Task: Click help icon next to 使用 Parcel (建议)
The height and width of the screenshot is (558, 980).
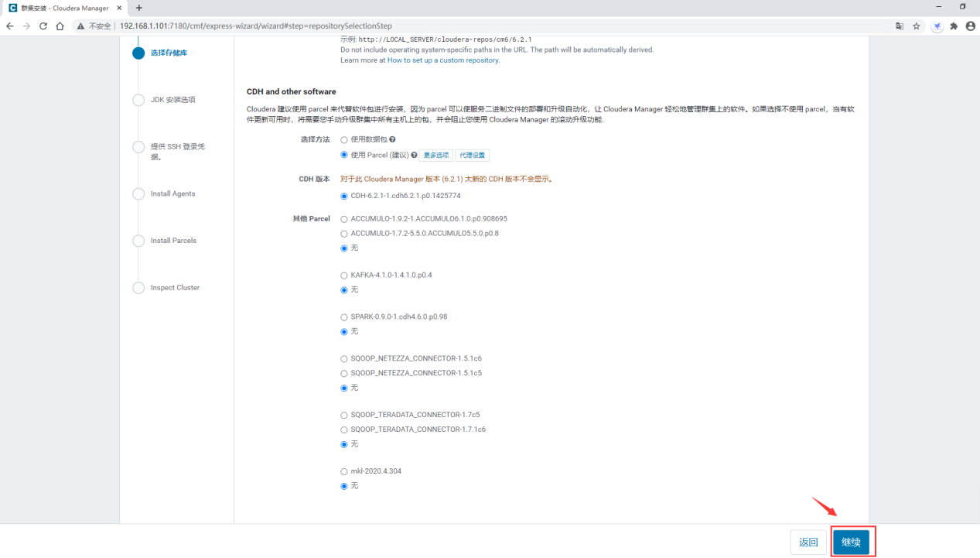Action: coord(414,155)
